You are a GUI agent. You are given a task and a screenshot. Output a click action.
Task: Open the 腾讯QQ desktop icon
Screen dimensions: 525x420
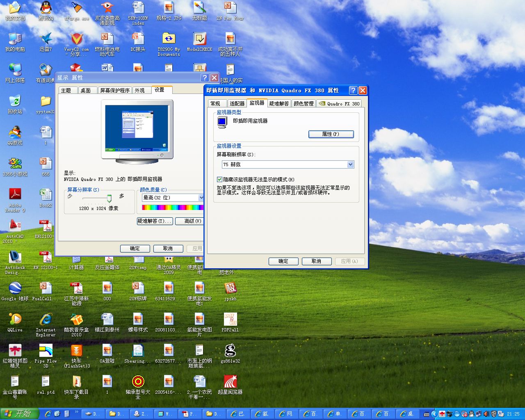(46, 11)
